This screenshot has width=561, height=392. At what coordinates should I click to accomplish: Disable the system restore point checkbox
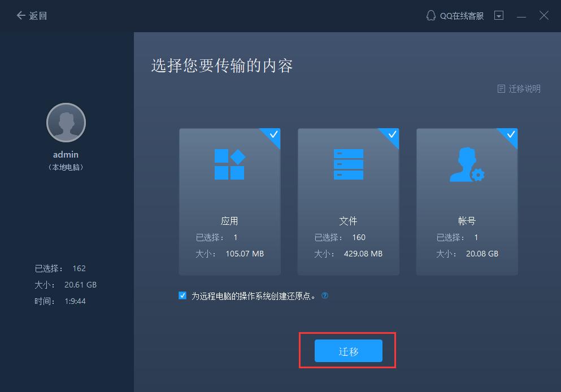tap(182, 295)
